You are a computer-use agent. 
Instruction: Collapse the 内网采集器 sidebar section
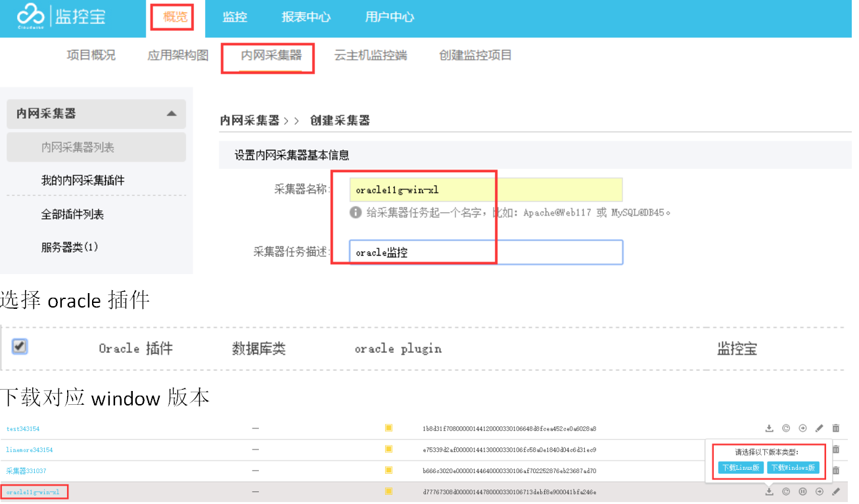click(x=171, y=114)
